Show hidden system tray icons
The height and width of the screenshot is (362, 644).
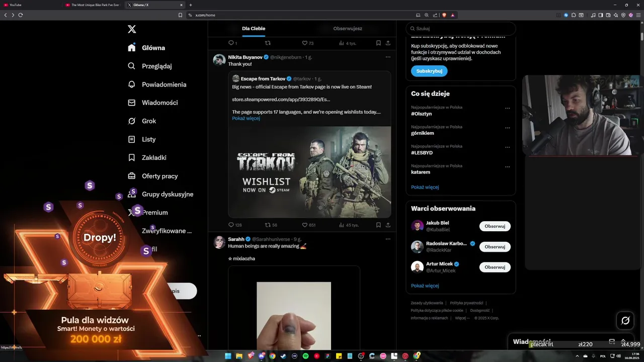pyautogui.click(x=578, y=356)
